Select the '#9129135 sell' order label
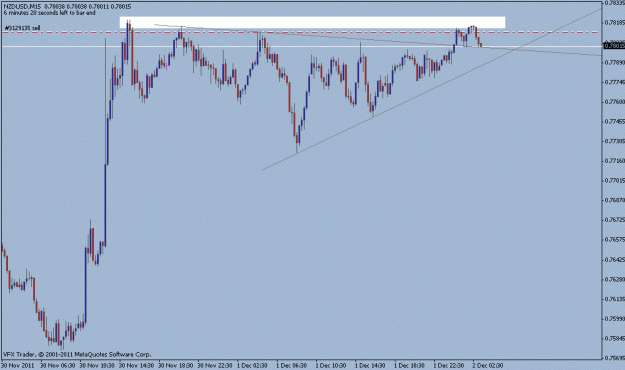Screen dimensions: 625x370 click(22, 28)
